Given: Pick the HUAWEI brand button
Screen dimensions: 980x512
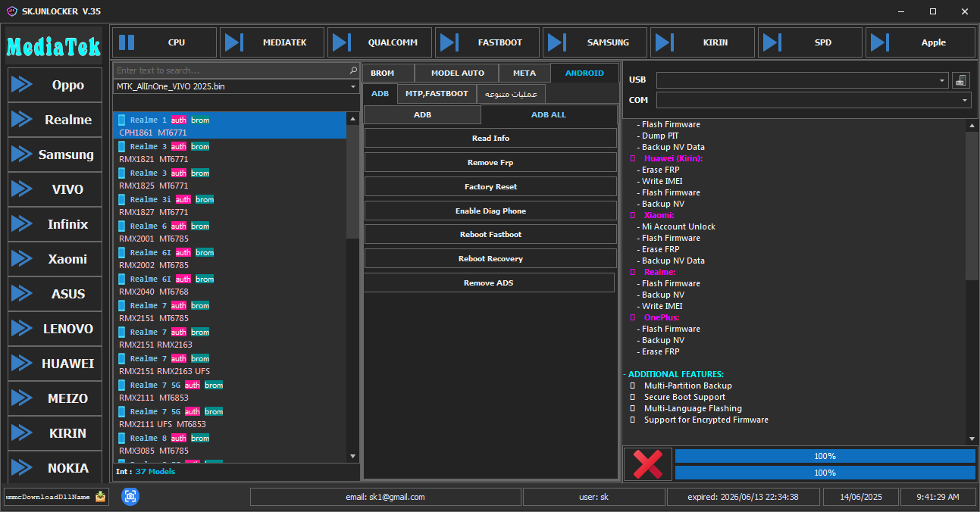Looking at the screenshot, I should click(55, 364).
